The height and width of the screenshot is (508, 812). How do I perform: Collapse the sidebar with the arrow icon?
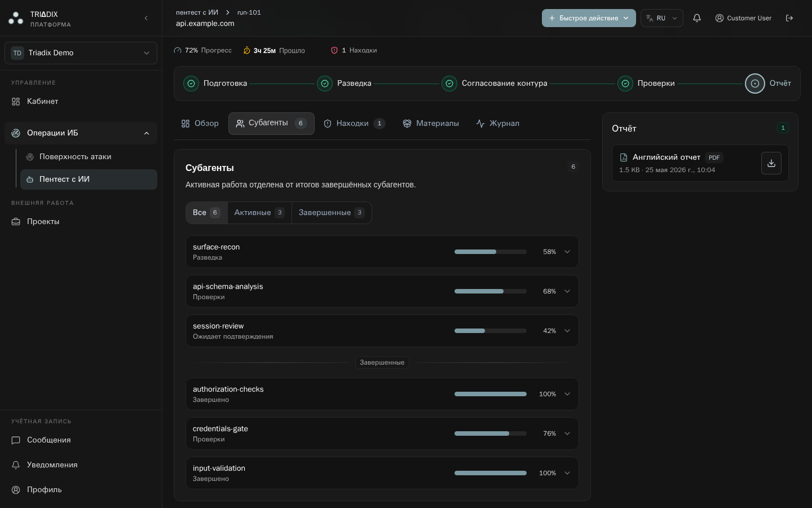[x=146, y=18]
